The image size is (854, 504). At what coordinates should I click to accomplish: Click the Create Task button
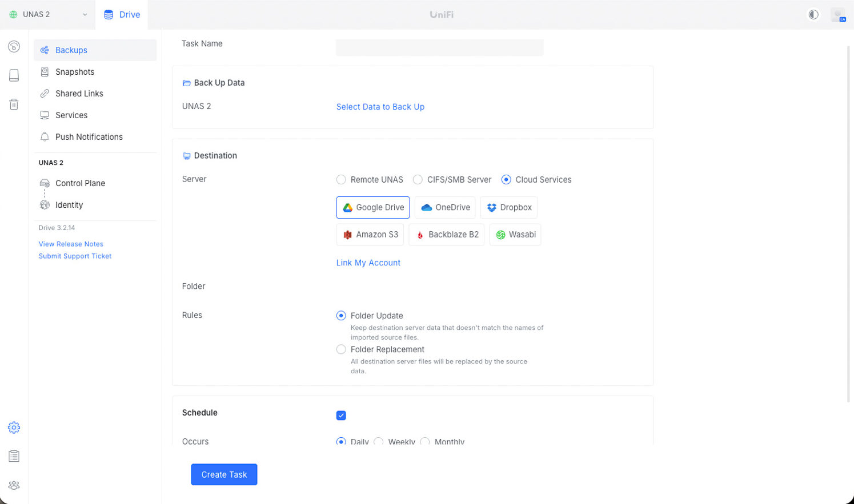[x=224, y=474]
